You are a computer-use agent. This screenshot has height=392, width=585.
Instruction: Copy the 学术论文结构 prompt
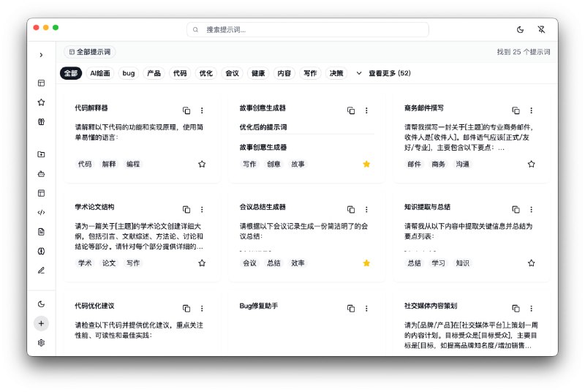coord(186,210)
